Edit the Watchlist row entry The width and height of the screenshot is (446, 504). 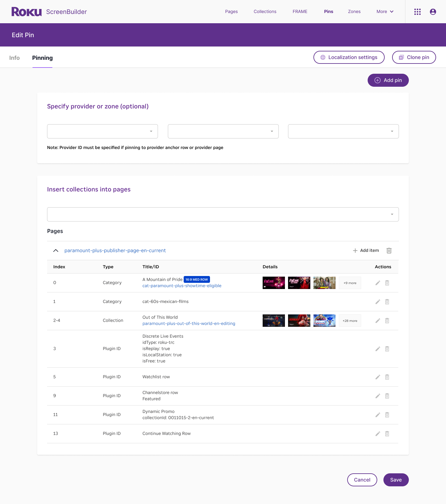click(378, 377)
